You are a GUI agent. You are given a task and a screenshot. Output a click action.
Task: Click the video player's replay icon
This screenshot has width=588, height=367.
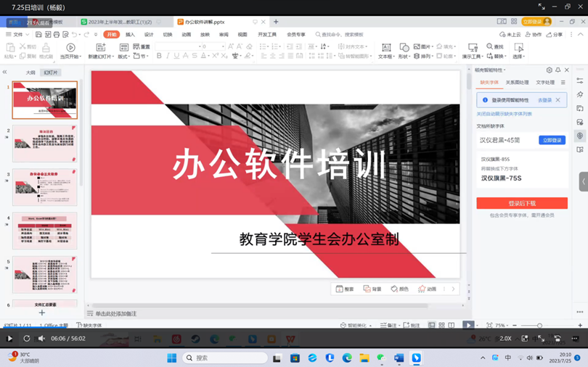pyautogui.click(x=26, y=339)
